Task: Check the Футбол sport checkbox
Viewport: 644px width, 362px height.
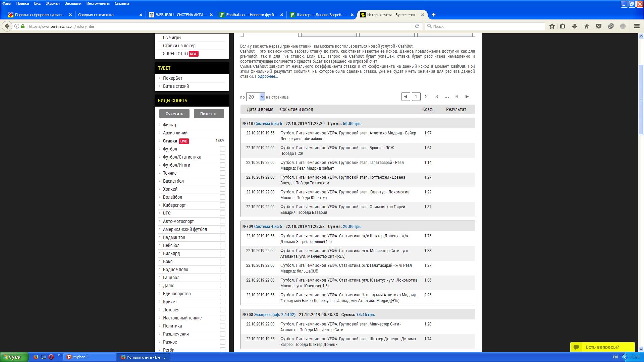Action: click(222, 149)
